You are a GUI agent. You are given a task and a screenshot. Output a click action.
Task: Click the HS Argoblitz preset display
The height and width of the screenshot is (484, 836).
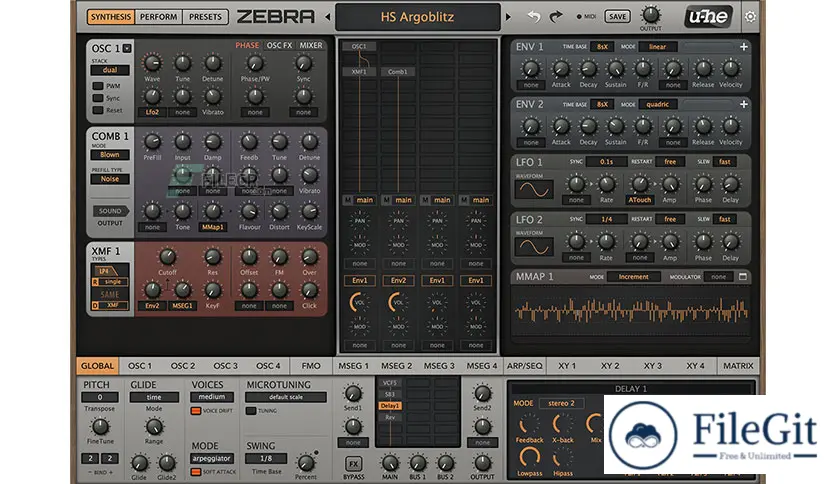417,17
